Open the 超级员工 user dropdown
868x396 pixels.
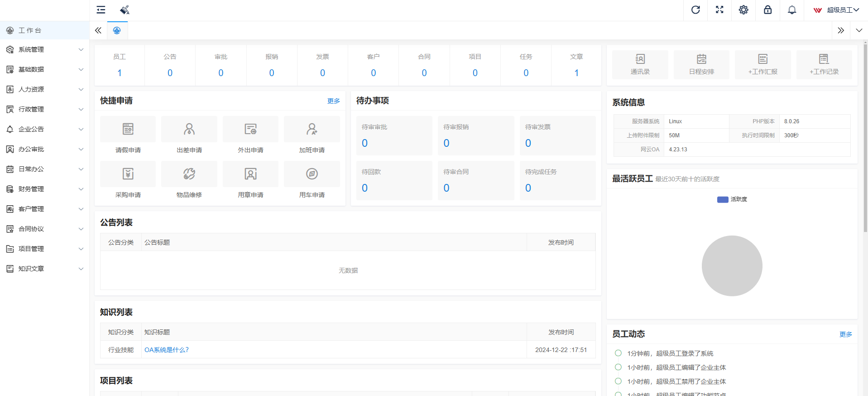836,10
